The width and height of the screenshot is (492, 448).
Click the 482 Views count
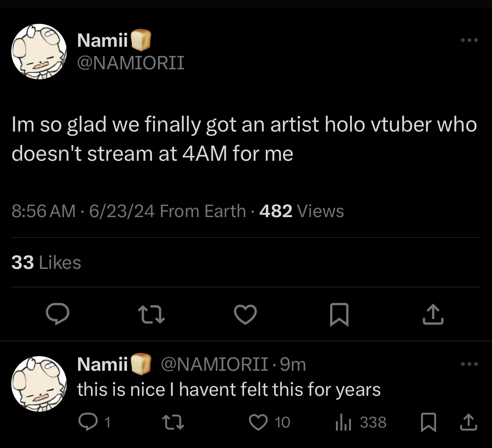point(301,211)
